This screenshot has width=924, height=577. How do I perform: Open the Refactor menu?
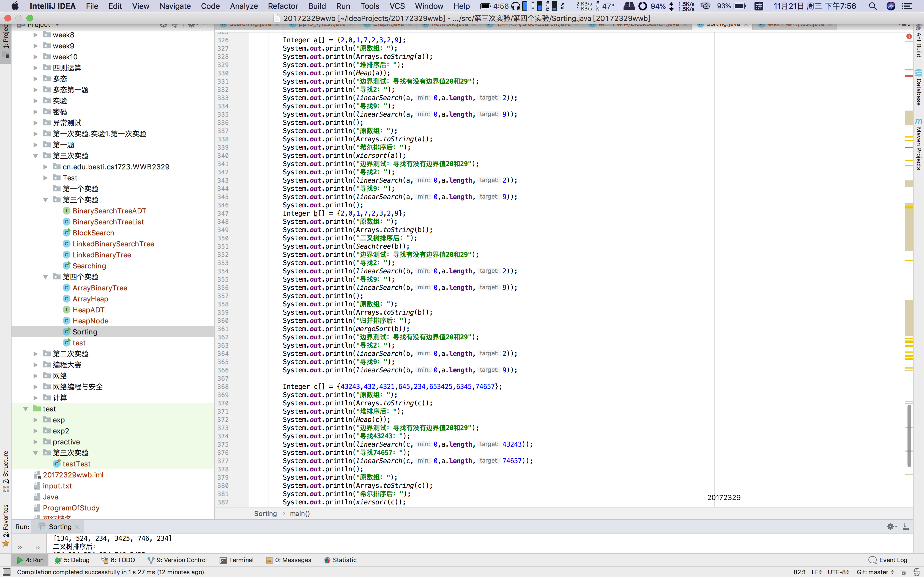(x=283, y=6)
